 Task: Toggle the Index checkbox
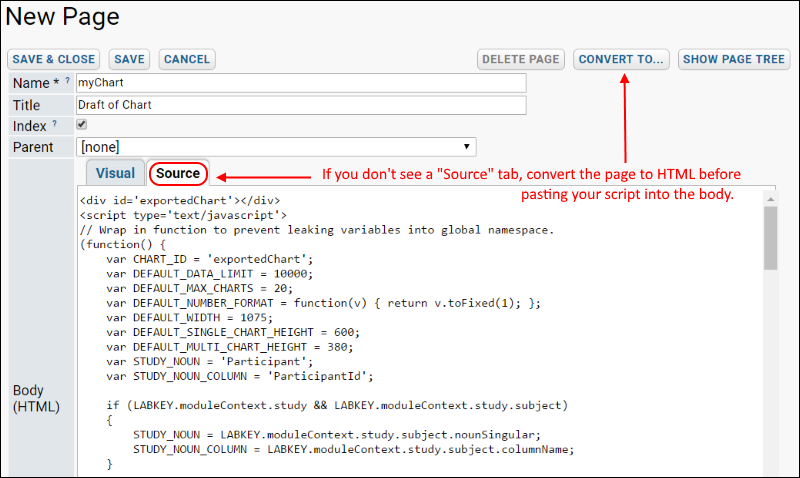coord(82,124)
